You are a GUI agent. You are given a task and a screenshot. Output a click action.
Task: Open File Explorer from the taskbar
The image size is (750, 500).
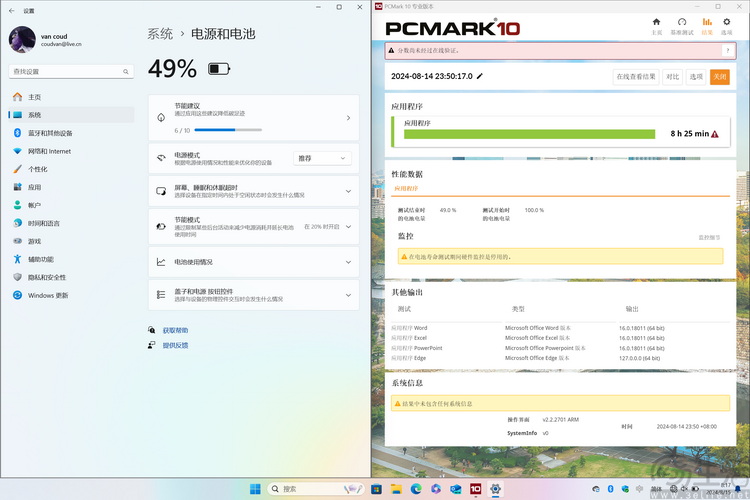396,489
